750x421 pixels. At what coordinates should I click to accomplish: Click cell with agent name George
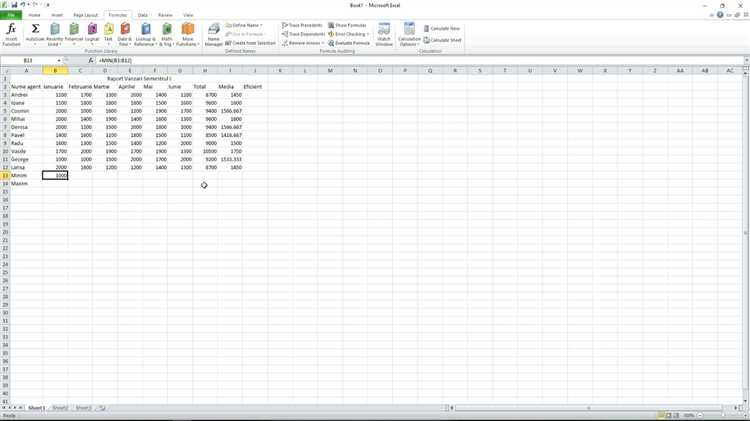(x=26, y=159)
